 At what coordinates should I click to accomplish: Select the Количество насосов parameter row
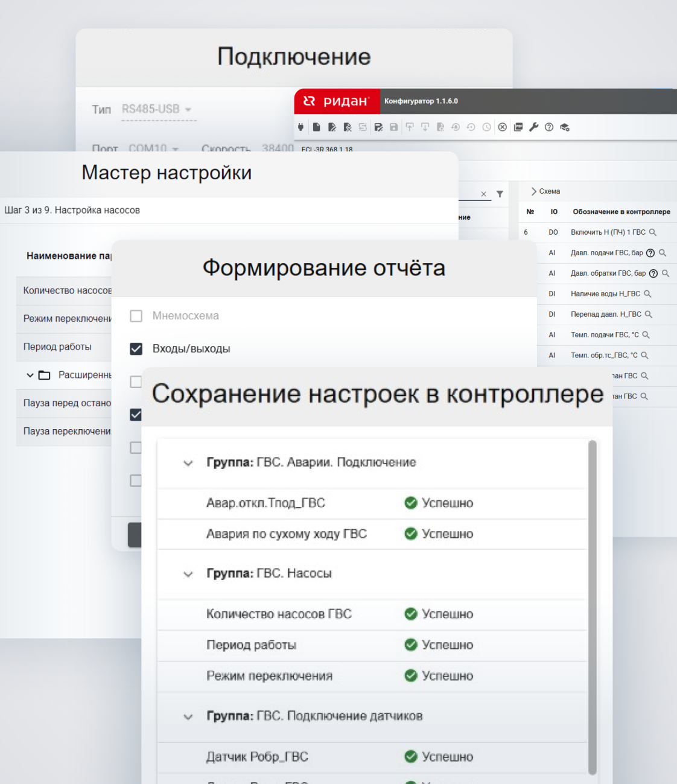pyautogui.click(x=66, y=290)
